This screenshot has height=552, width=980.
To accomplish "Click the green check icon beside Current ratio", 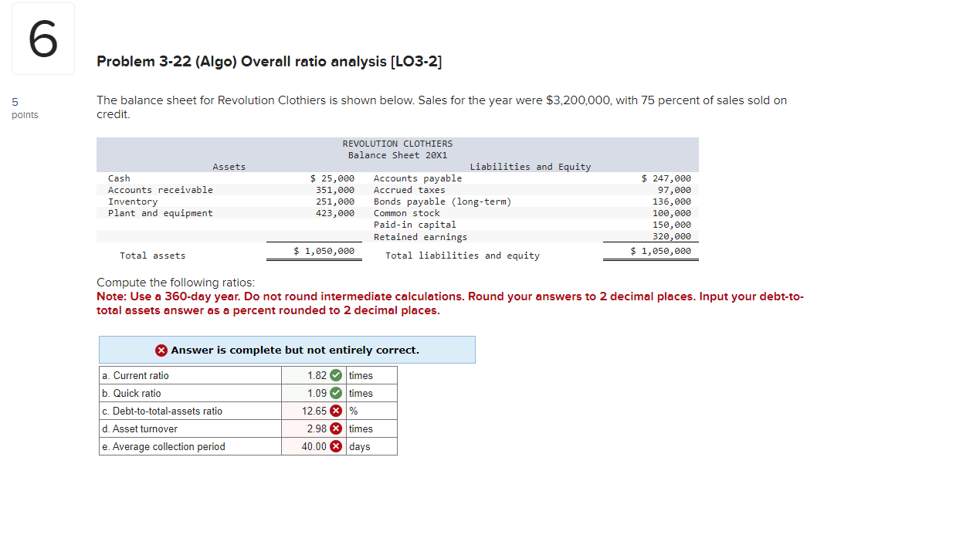I will 336,375.
